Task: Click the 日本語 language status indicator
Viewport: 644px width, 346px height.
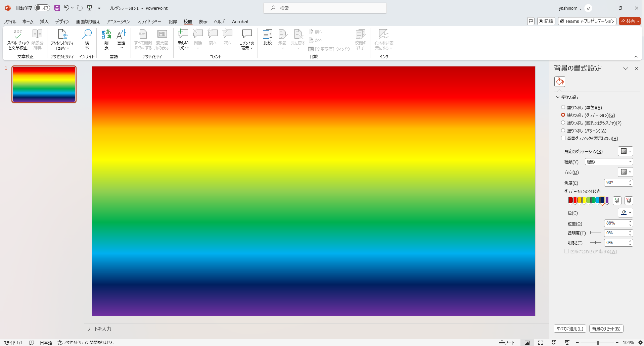Action: pos(46,343)
